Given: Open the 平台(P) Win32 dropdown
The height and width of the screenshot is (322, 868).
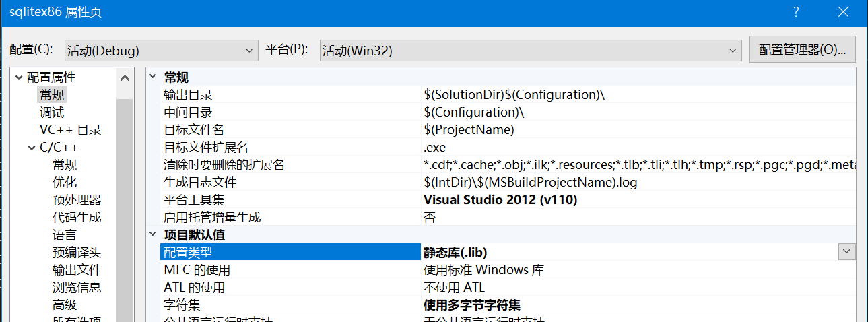Looking at the screenshot, I should point(531,51).
